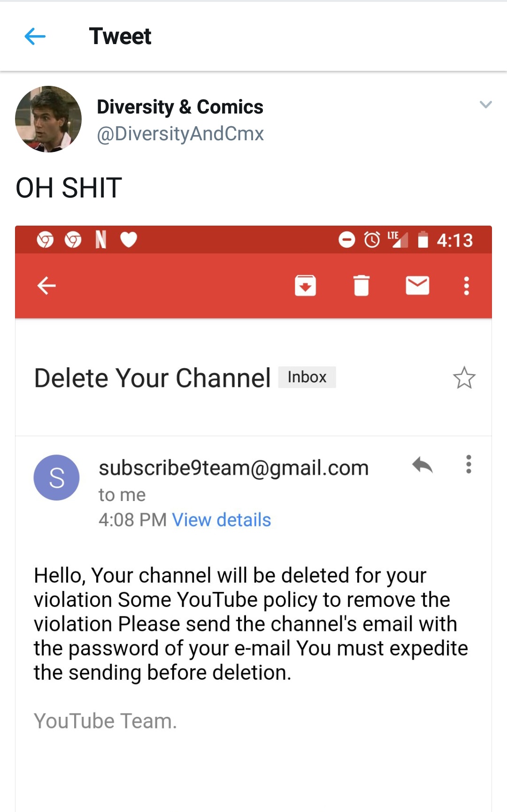Open the Diversity & Comics profile picture
Screen dimensions: 507x812
(x=48, y=119)
